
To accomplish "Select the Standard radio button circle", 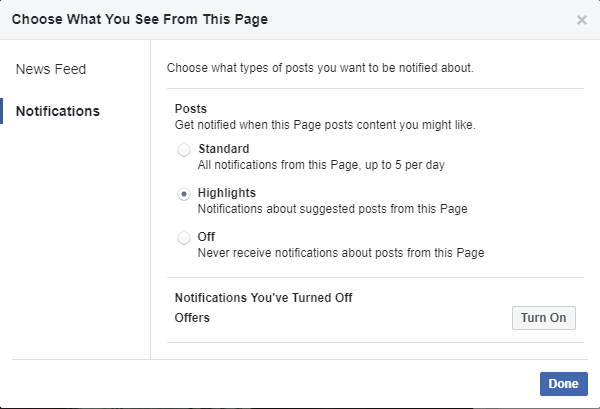I will pos(184,150).
